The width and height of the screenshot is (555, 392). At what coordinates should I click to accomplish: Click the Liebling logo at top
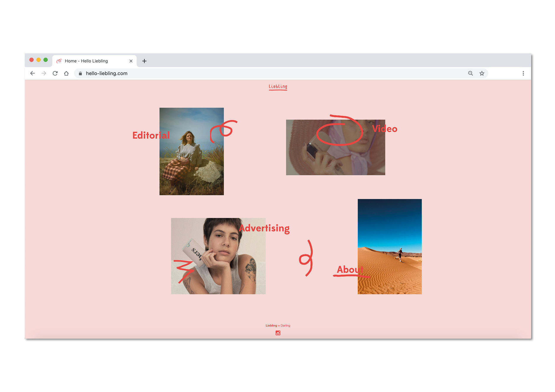tap(278, 87)
